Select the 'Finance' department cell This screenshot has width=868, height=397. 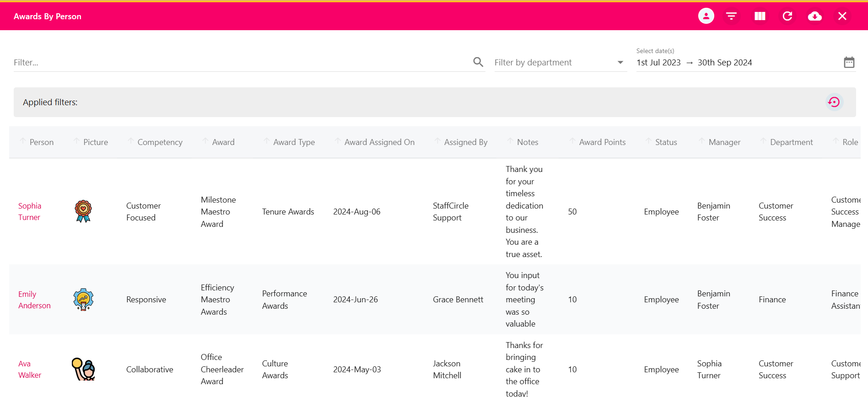772,300
